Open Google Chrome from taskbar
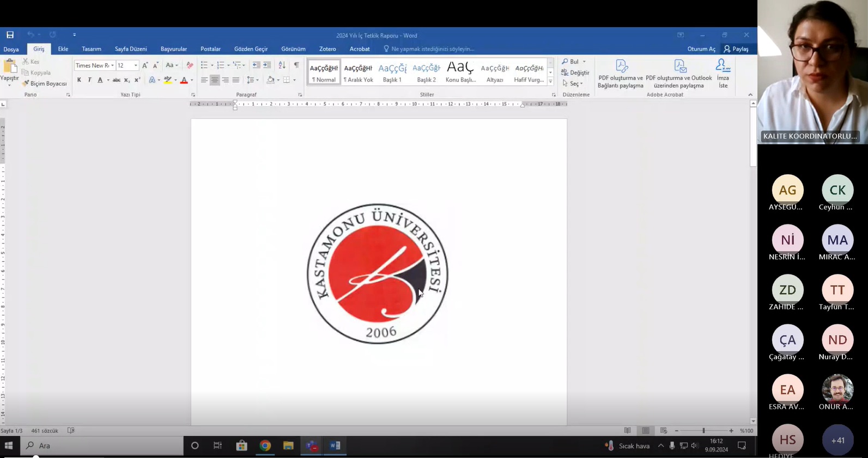The width and height of the screenshot is (868, 458). tap(265, 445)
